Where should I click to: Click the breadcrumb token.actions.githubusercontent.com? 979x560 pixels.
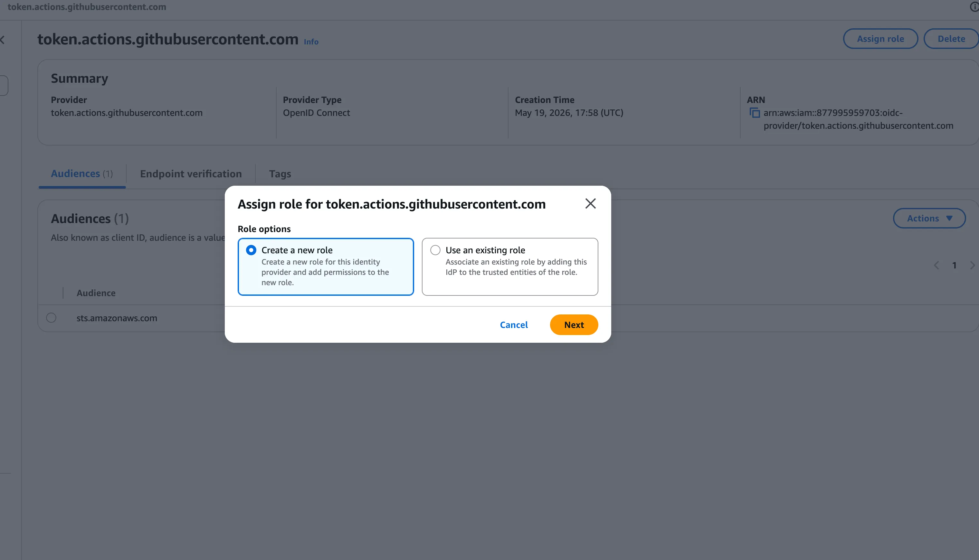[x=87, y=7]
